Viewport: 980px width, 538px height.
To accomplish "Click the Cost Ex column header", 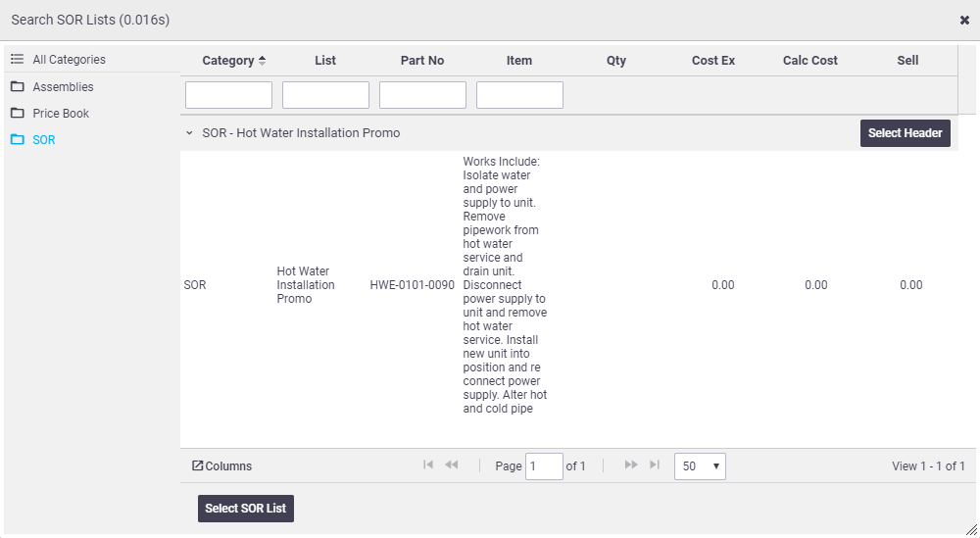I will (713, 61).
